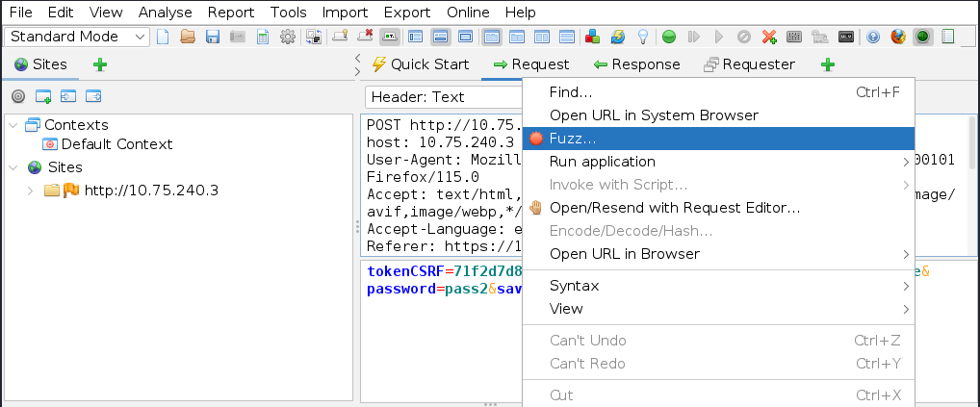Open the Analyse menu
Image resolution: width=980 pixels, height=407 pixels.
[165, 13]
